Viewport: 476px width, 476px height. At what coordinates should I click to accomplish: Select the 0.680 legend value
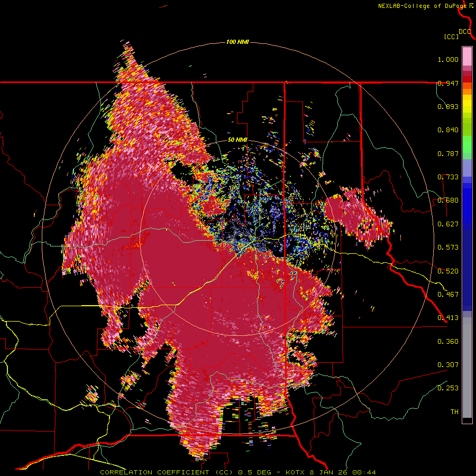click(448, 200)
